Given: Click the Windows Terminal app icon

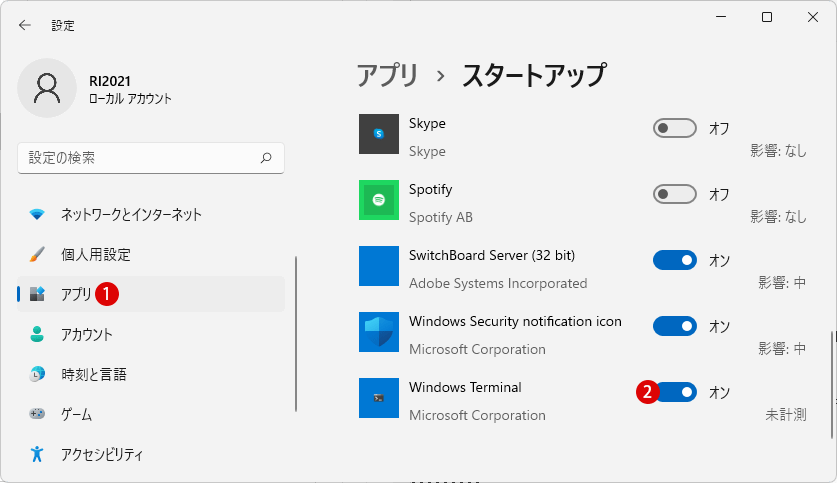Looking at the screenshot, I should tap(378, 398).
